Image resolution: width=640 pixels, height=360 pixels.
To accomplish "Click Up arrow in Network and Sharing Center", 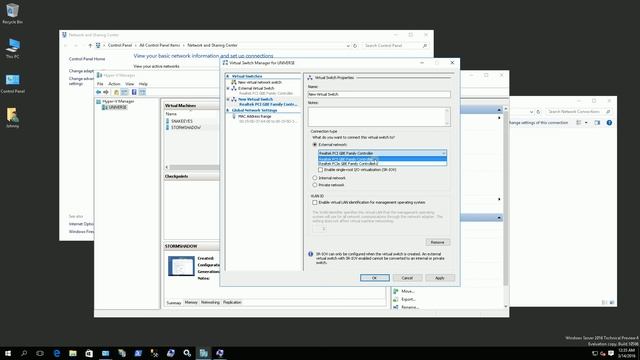I will pos(90,45).
